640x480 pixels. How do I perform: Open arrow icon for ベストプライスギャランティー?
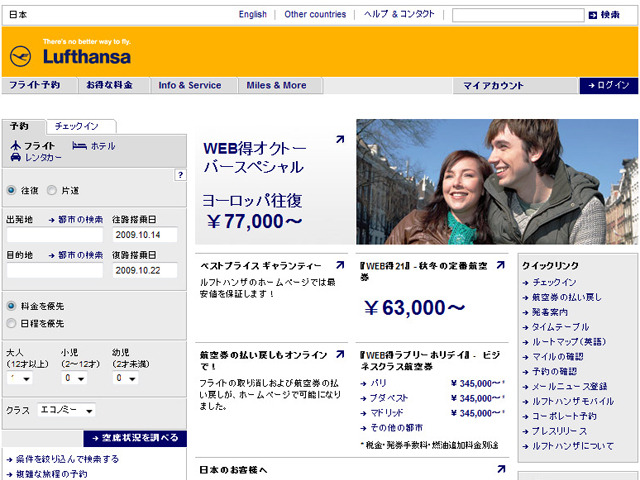coord(340,265)
